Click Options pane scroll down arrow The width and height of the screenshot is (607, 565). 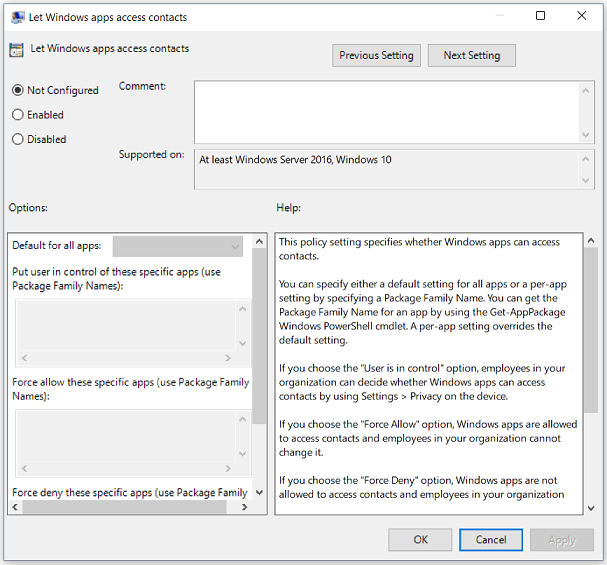[259, 492]
